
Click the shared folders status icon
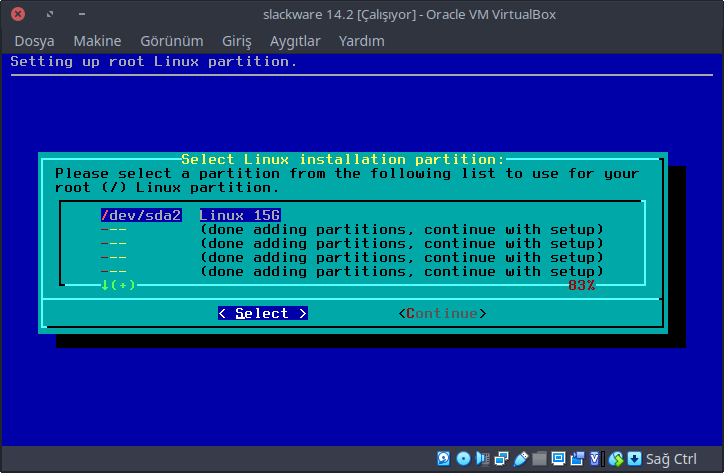[x=539, y=459]
